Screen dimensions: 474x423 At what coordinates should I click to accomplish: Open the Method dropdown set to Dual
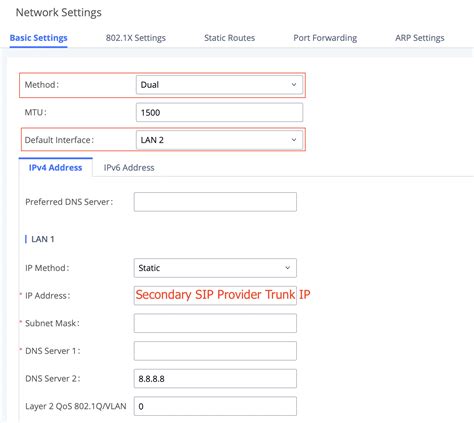[x=219, y=85]
